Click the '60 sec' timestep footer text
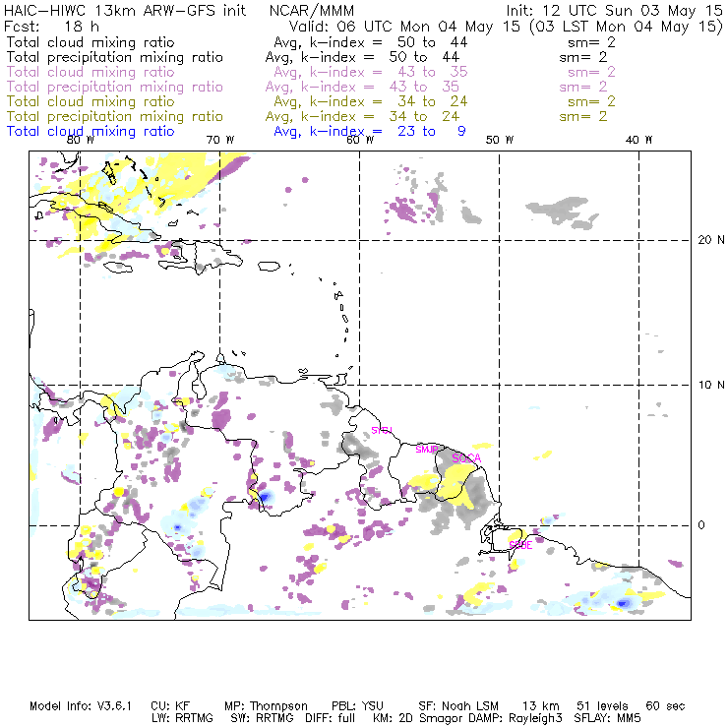Screen dimensions: 728x728 [x=665, y=706]
